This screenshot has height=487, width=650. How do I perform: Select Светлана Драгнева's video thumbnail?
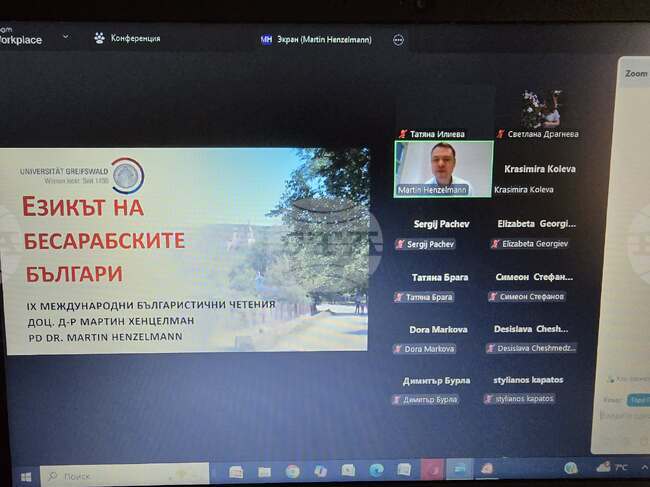[x=540, y=108]
